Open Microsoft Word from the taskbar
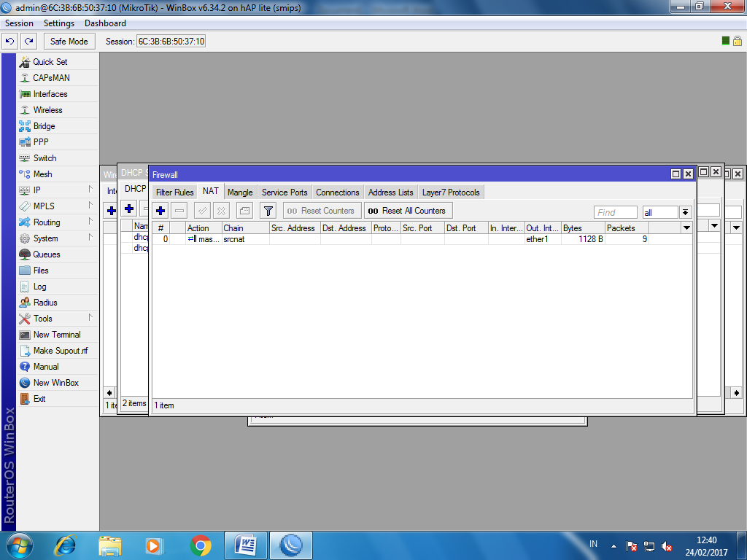 (246, 545)
